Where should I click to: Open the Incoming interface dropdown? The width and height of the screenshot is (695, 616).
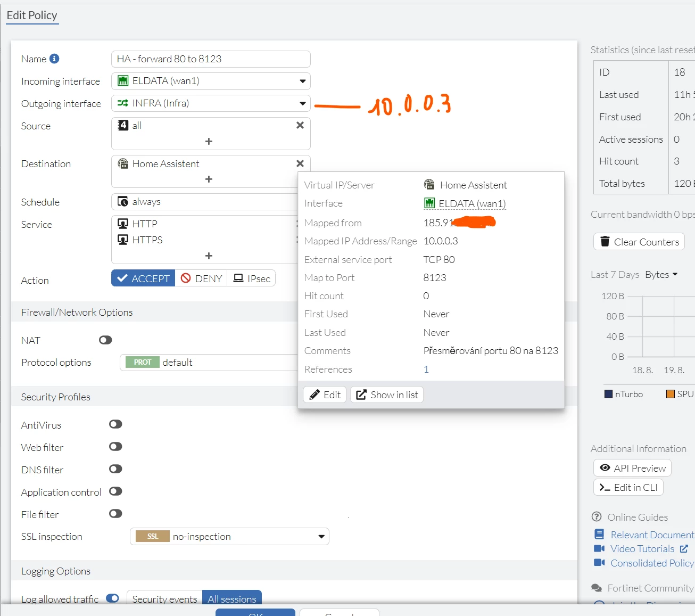[x=211, y=81]
